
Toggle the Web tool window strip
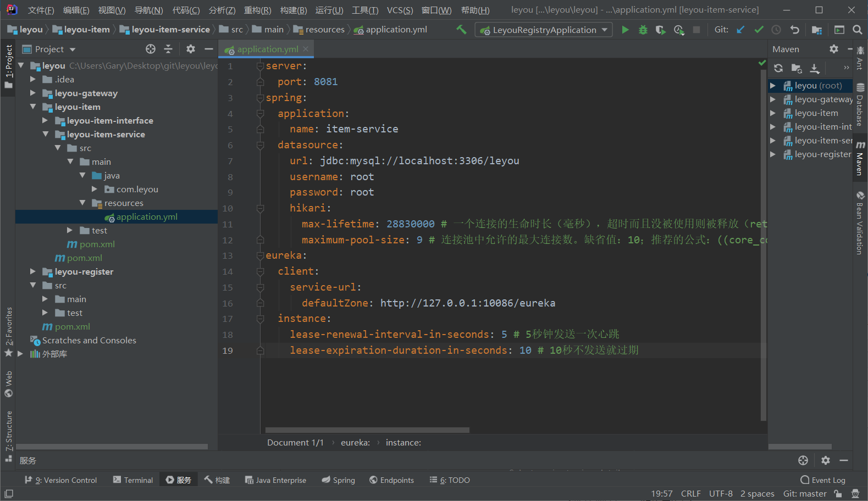(8, 383)
